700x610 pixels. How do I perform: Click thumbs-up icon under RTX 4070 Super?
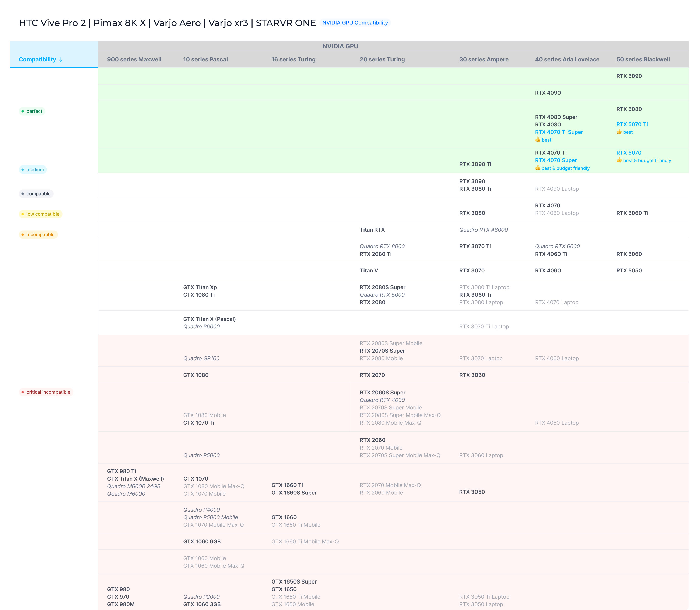coord(538,168)
